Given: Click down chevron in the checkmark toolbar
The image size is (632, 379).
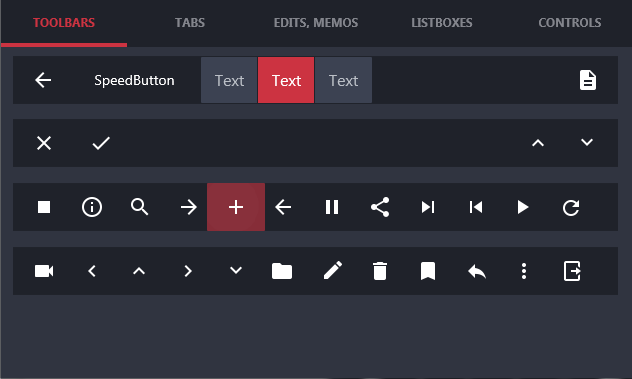Looking at the screenshot, I should pos(587,142).
